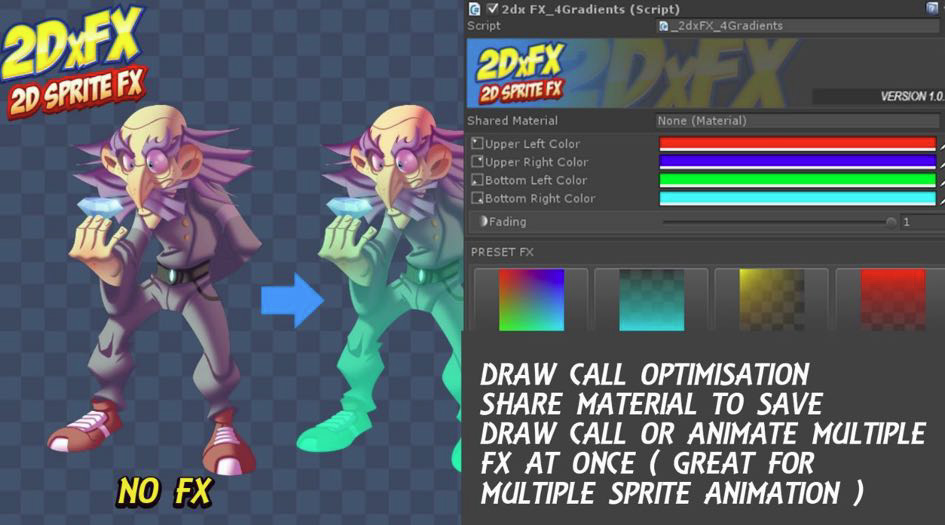Image resolution: width=945 pixels, height=525 pixels.
Task: Click the Script label in inspector
Action: point(483,26)
